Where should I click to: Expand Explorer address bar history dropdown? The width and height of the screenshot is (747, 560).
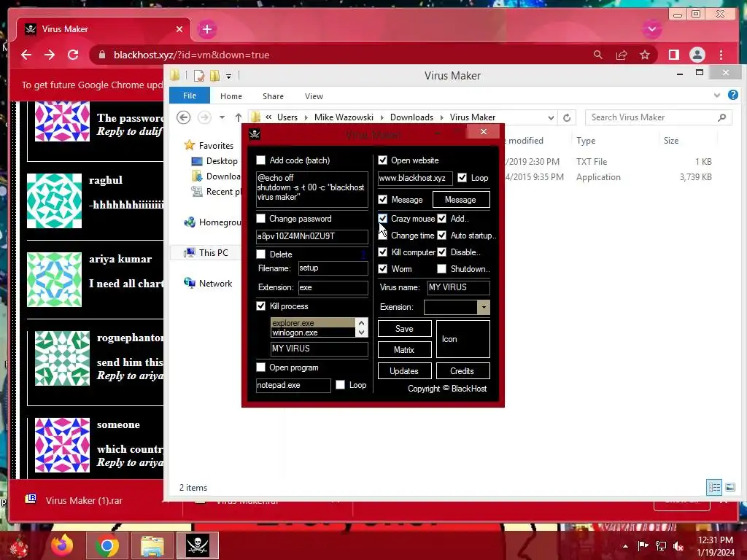[551, 117]
